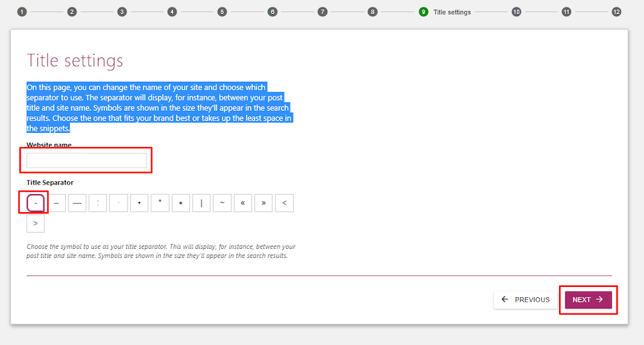Screen dimensions: 644x345
Task: Select the right double angle quote separator
Action: (x=263, y=203)
